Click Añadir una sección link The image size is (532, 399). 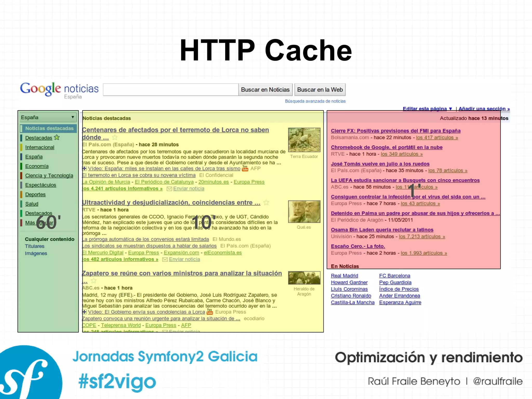[x=484, y=109]
